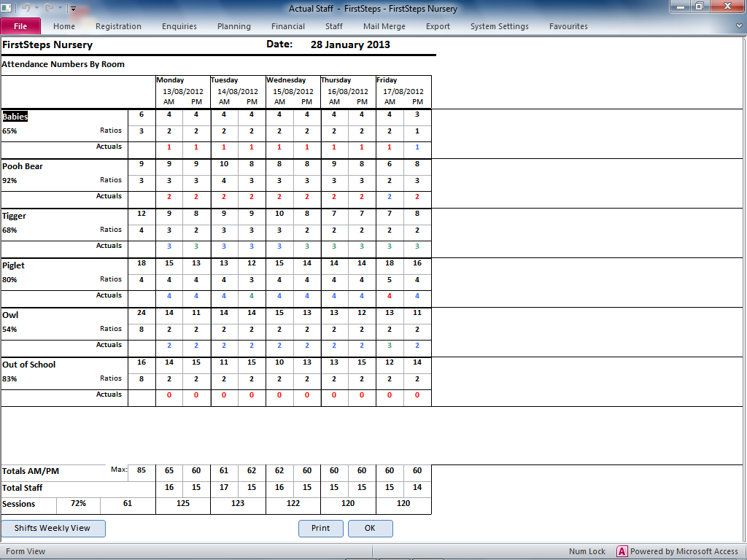Switch to the Registration ribbon tab

pyautogui.click(x=118, y=26)
